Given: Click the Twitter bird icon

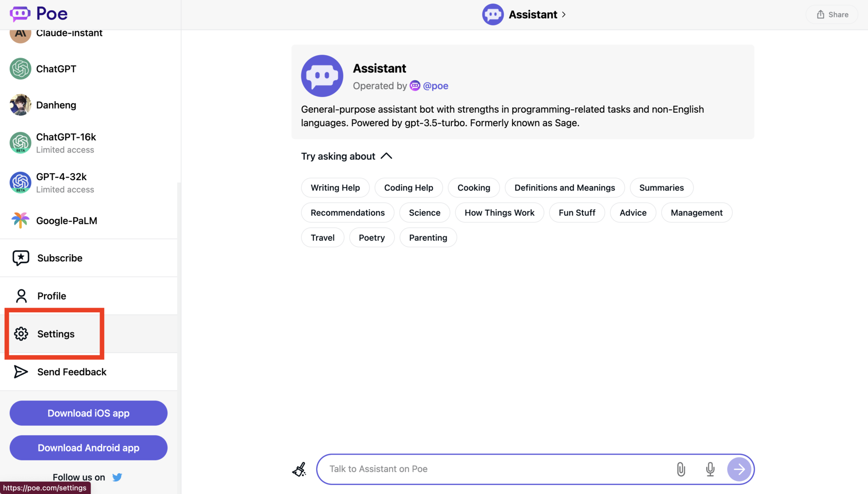Looking at the screenshot, I should (x=117, y=477).
